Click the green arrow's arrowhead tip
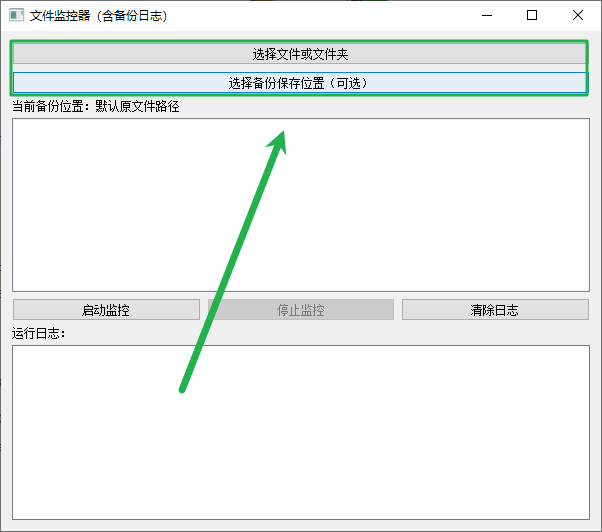Viewport: 602px width, 532px height. coord(284,134)
